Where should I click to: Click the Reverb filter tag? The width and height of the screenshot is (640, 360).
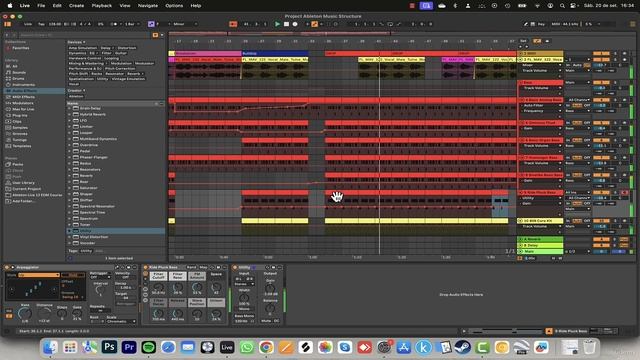(135, 74)
